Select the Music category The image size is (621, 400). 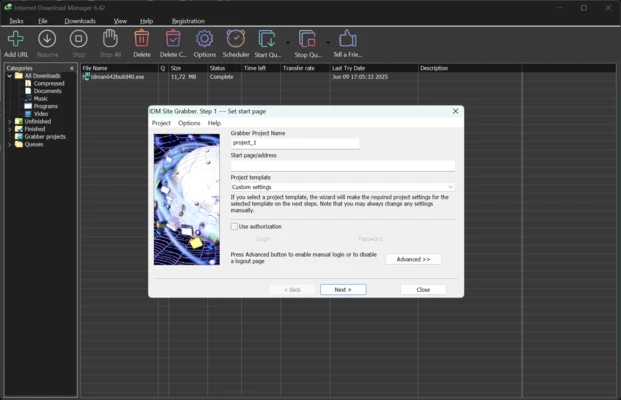click(x=40, y=99)
